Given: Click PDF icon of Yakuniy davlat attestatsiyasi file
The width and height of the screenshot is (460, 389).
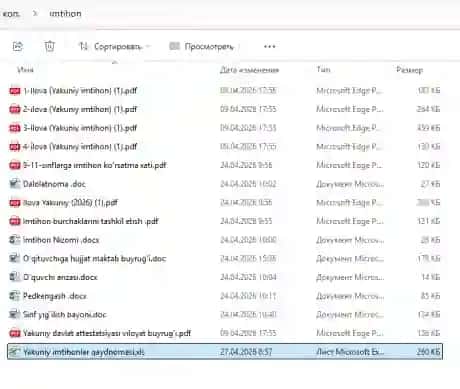Looking at the screenshot, I should click(15, 333).
